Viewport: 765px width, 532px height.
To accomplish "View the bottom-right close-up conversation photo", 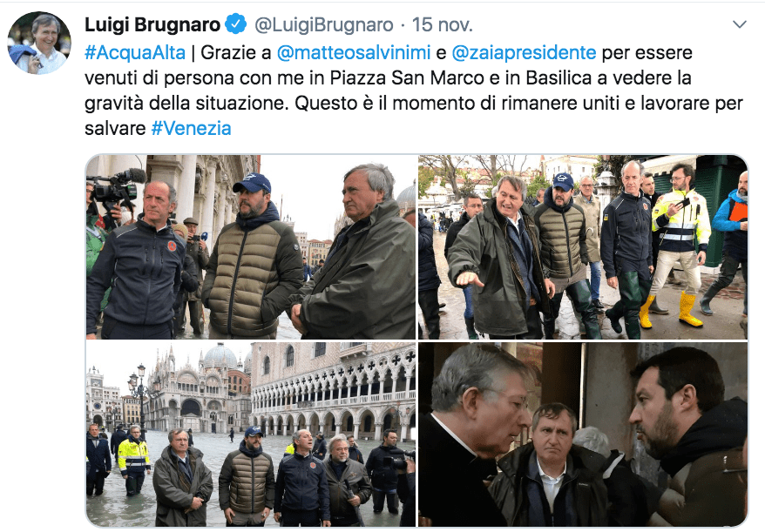I will point(583,434).
